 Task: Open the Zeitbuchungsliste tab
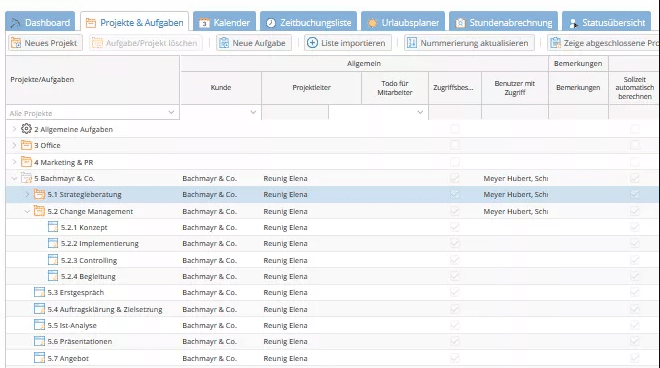(x=309, y=22)
